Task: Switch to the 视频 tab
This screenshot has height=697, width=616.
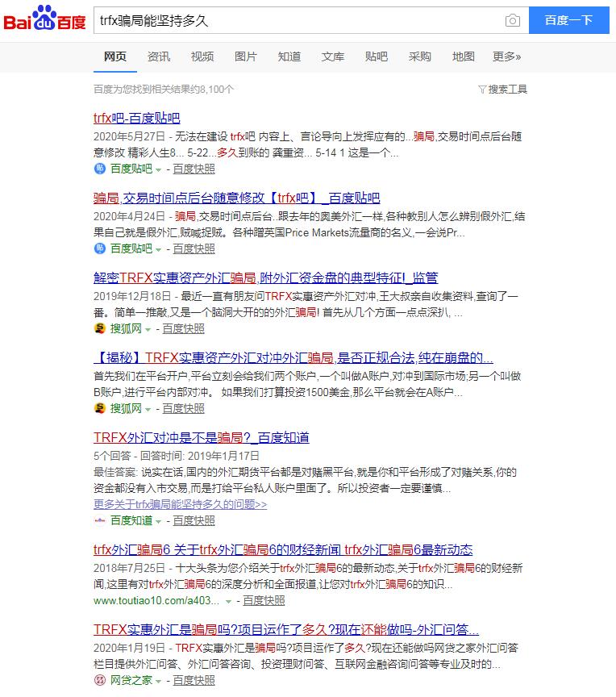Action: 202,56
